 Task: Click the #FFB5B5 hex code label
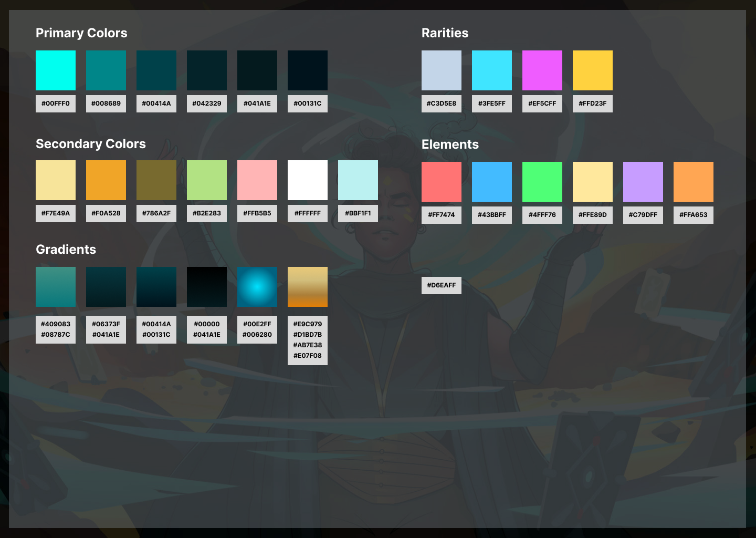(257, 213)
